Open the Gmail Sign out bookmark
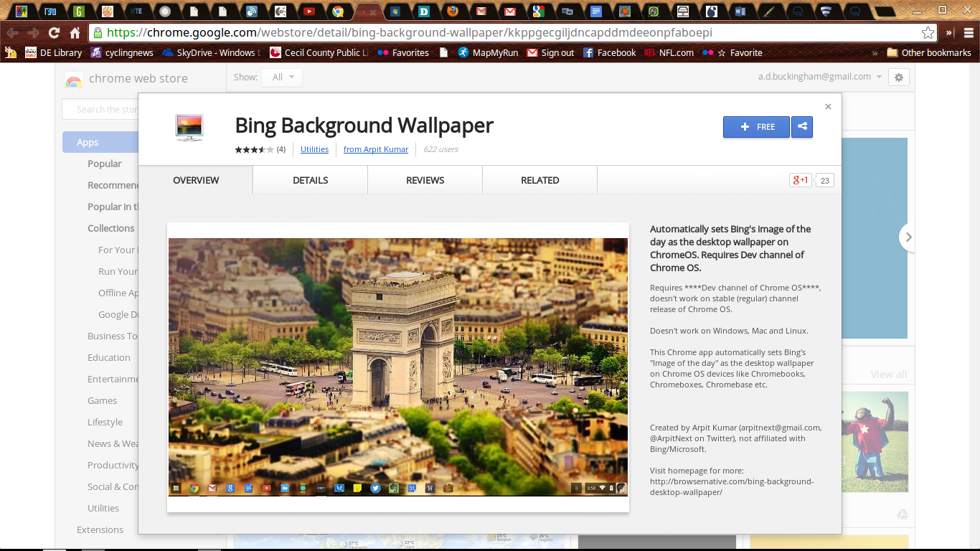Image resolution: width=980 pixels, height=551 pixels. (x=550, y=52)
